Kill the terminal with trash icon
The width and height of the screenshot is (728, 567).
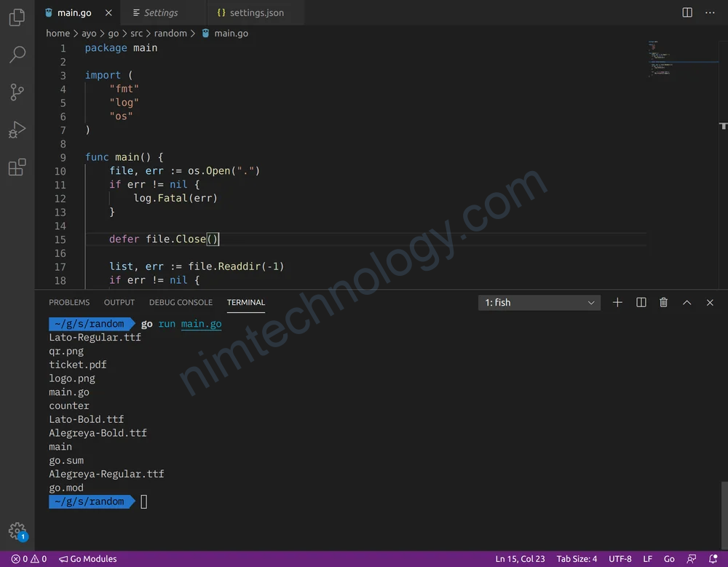coord(663,302)
